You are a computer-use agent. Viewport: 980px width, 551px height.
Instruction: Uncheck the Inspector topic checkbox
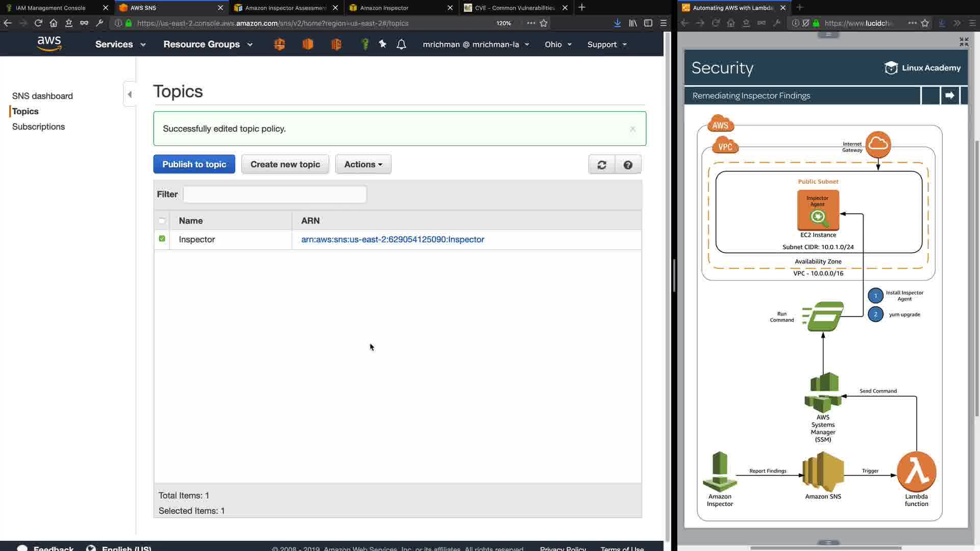(162, 239)
